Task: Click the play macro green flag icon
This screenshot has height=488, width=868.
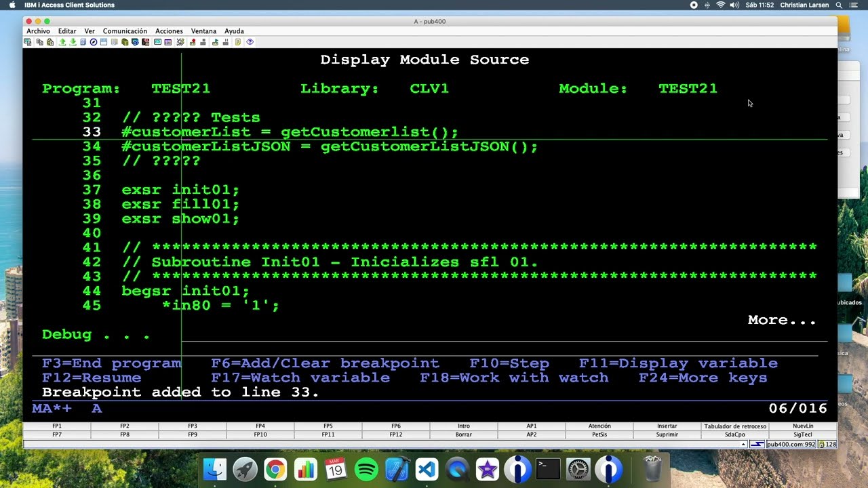Action: pyautogui.click(x=215, y=42)
